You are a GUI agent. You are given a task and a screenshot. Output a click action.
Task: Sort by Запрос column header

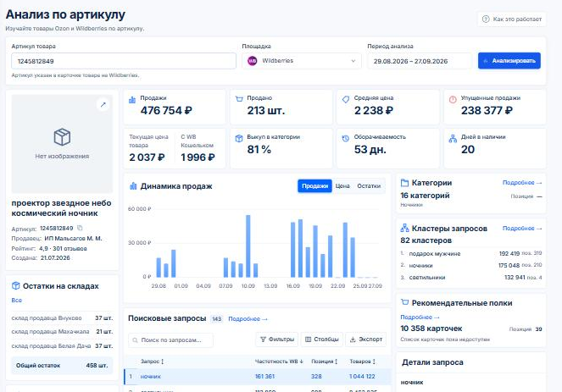(153, 362)
